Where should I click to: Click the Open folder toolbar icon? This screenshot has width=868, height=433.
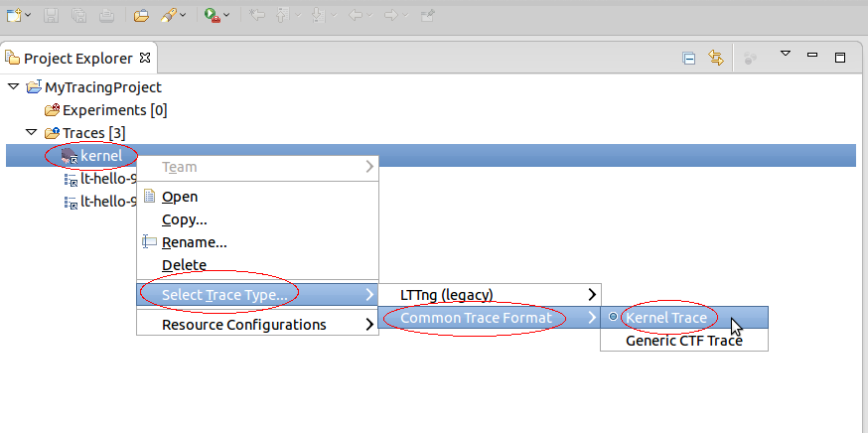tap(141, 15)
